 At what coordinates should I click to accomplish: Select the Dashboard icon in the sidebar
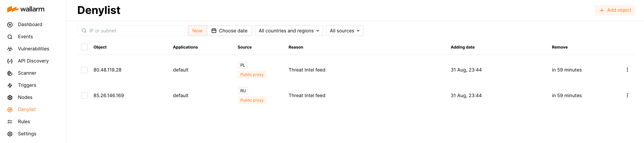[x=10, y=24]
